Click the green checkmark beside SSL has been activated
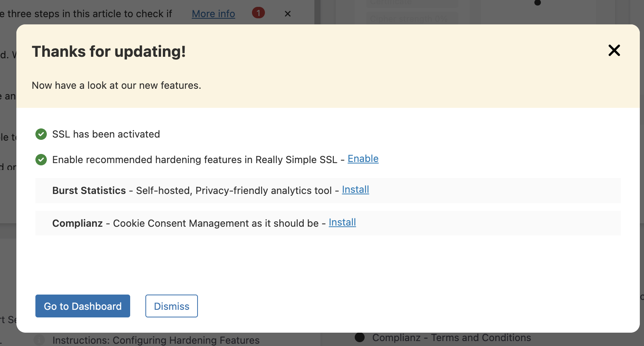This screenshot has height=346, width=644. pyautogui.click(x=41, y=134)
